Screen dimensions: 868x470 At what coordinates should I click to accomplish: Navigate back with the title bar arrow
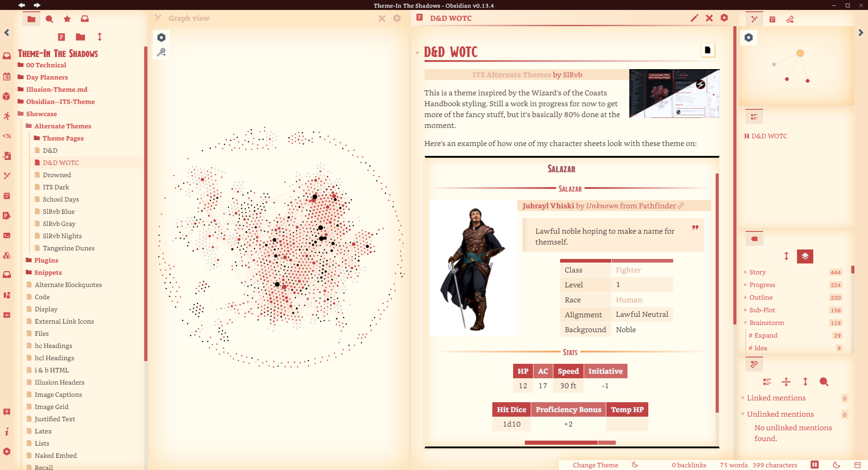(x=21, y=5)
